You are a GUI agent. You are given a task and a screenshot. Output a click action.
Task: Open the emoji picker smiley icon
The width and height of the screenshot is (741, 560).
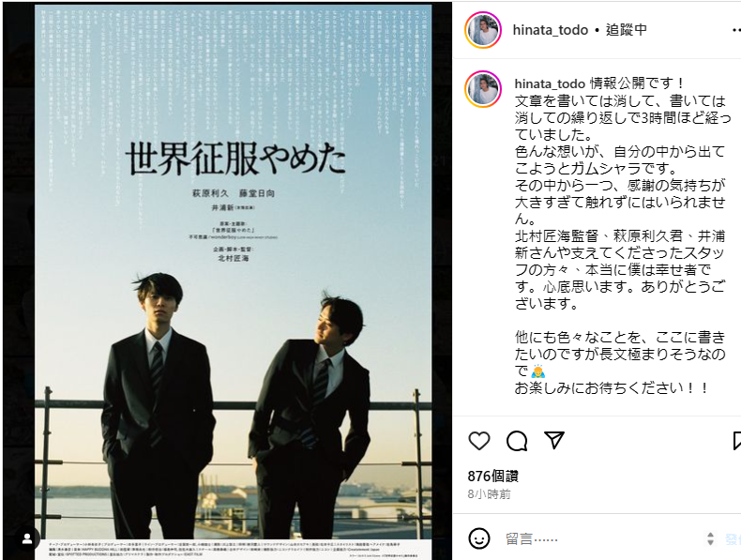coord(478,538)
